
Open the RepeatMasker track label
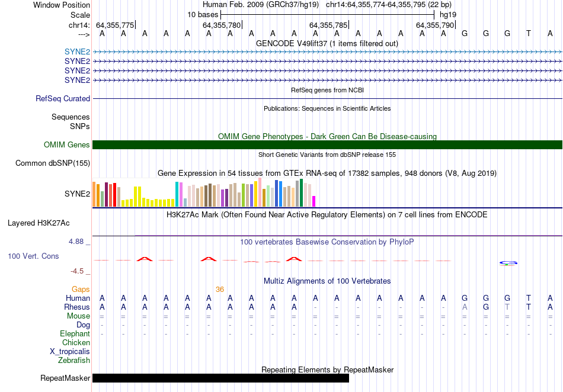click(65, 378)
